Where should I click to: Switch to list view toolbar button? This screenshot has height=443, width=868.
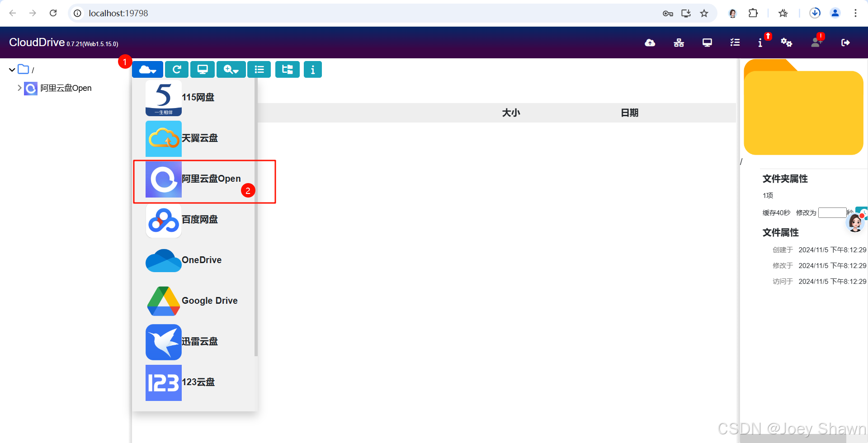[x=259, y=70]
